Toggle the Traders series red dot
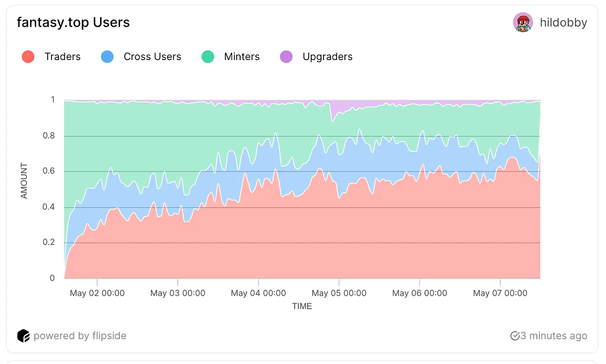 coord(28,57)
